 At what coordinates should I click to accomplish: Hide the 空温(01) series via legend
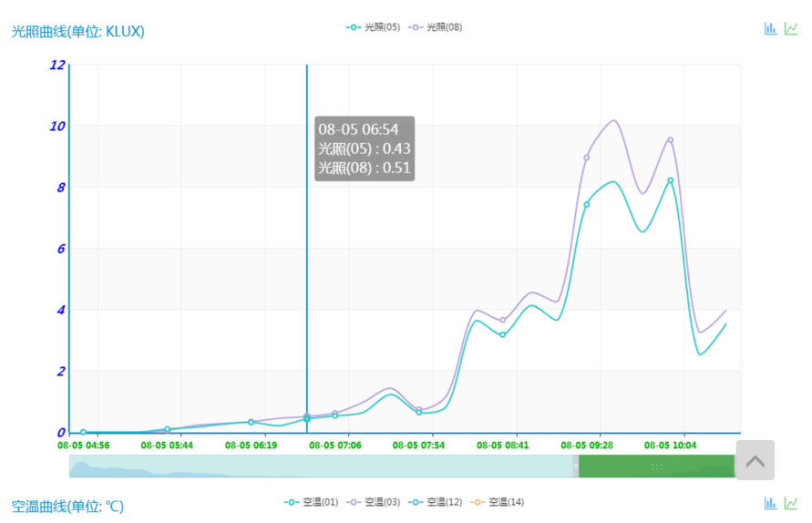pos(312,502)
